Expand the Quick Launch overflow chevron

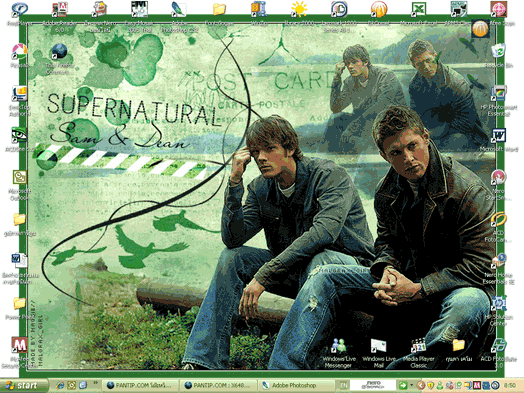(95, 383)
